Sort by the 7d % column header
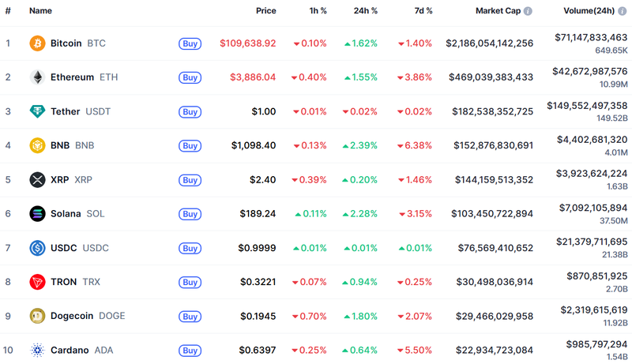This screenshot has height=364, width=632. coord(423,12)
